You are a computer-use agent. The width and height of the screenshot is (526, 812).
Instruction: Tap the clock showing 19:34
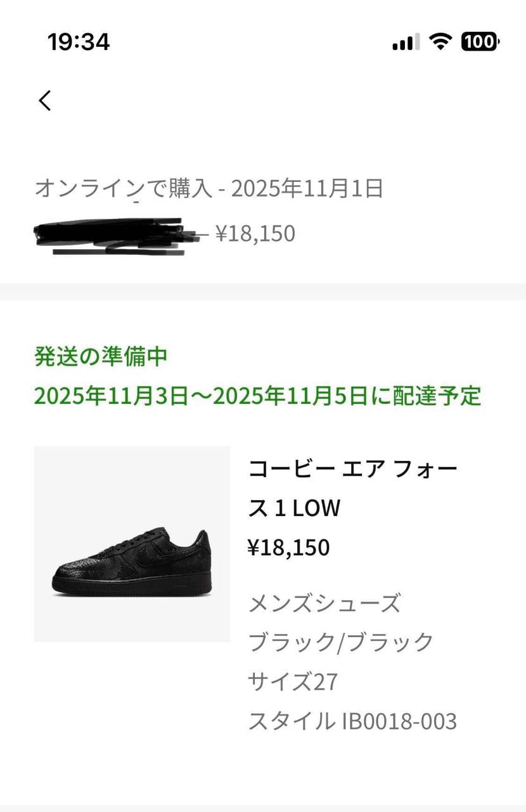78,41
